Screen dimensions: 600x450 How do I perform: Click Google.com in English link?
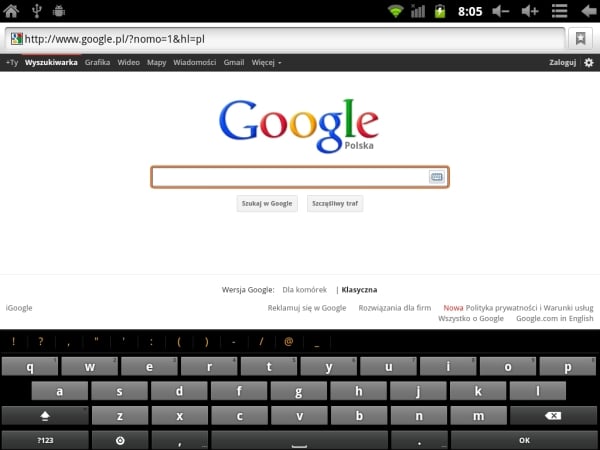tap(555, 318)
